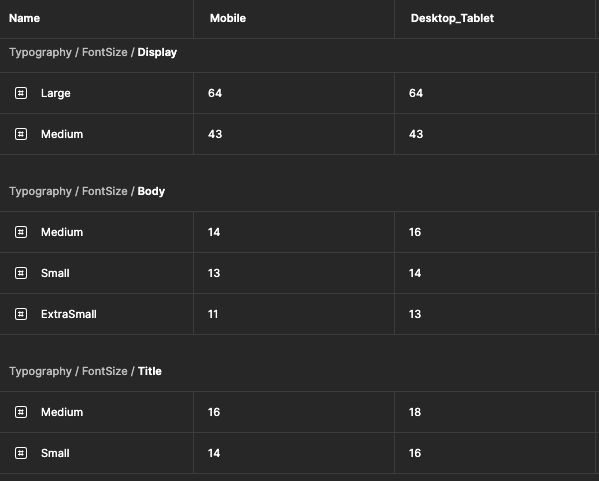Click number icon of Title Small variable
Viewport: 599px width, 481px height.
click(x=21, y=453)
